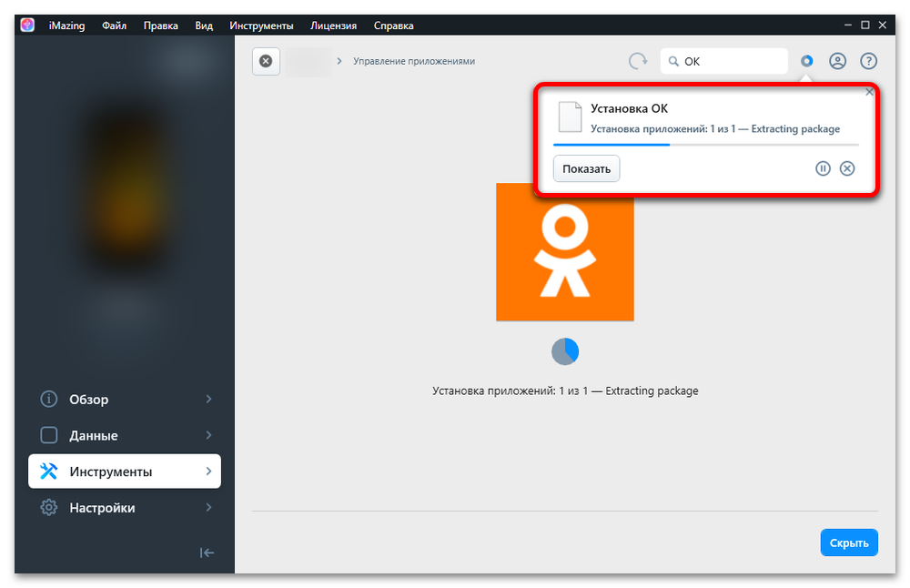Viewport: 910px width, 588px height.
Task: Select Инструменты in the sidebar
Action: (x=125, y=471)
